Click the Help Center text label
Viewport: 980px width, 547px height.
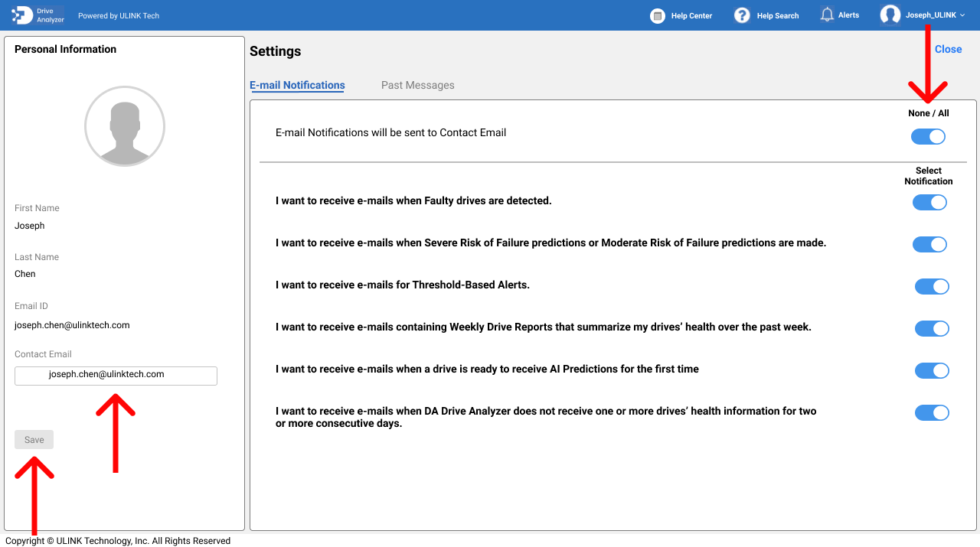pyautogui.click(x=691, y=16)
